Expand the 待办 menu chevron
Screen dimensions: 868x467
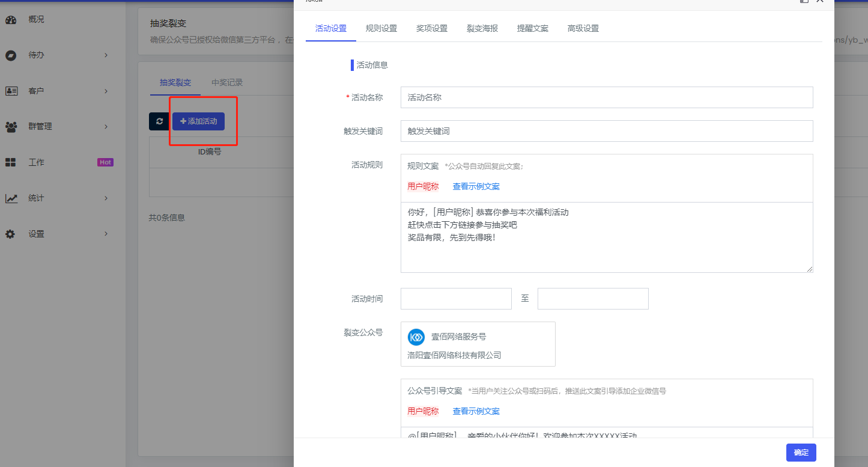[x=106, y=55]
